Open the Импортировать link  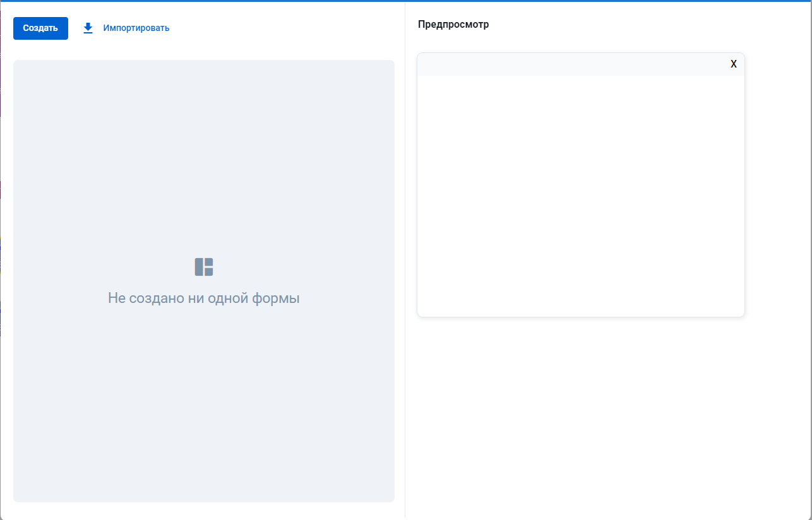click(136, 28)
